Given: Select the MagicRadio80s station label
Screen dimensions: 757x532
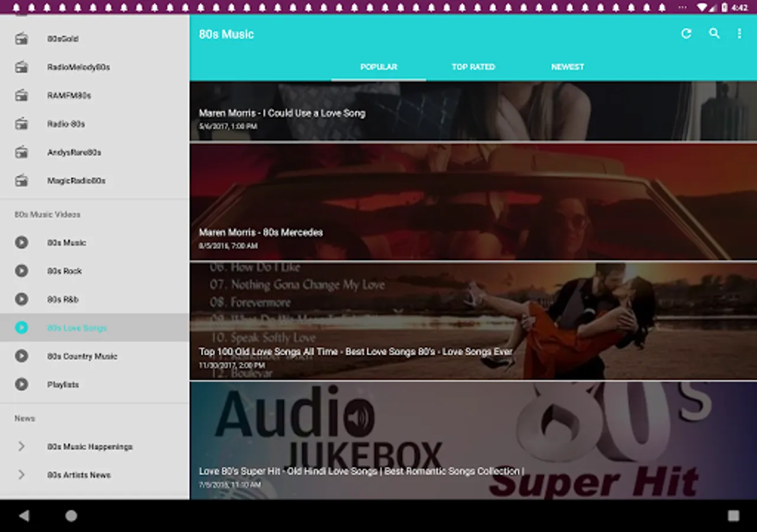Looking at the screenshot, I should [x=76, y=181].
